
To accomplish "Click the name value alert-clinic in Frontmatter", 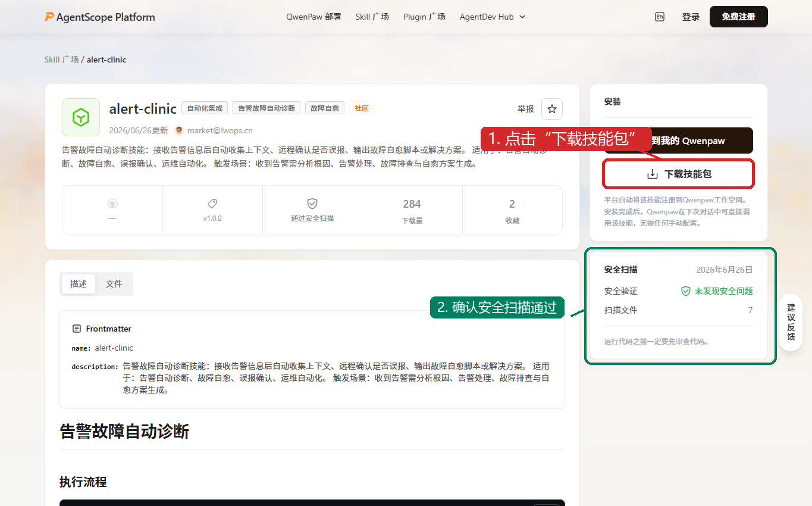I will coord(114,348).
